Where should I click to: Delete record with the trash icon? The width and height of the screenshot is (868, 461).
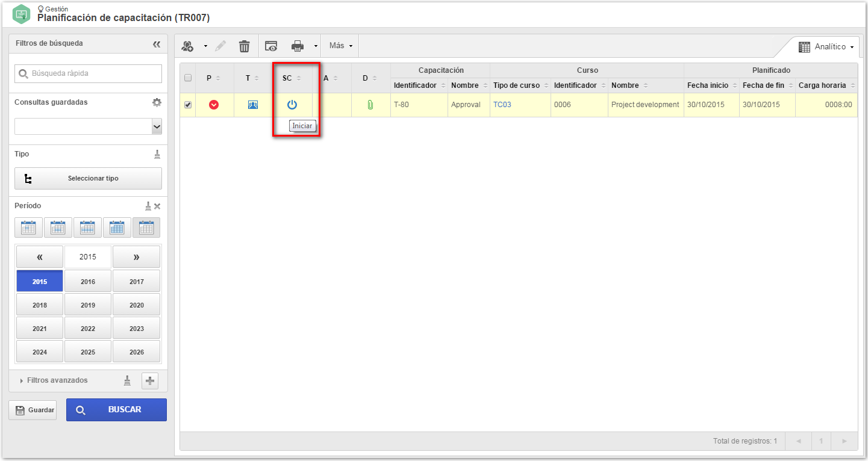click(x=245, y=46)
